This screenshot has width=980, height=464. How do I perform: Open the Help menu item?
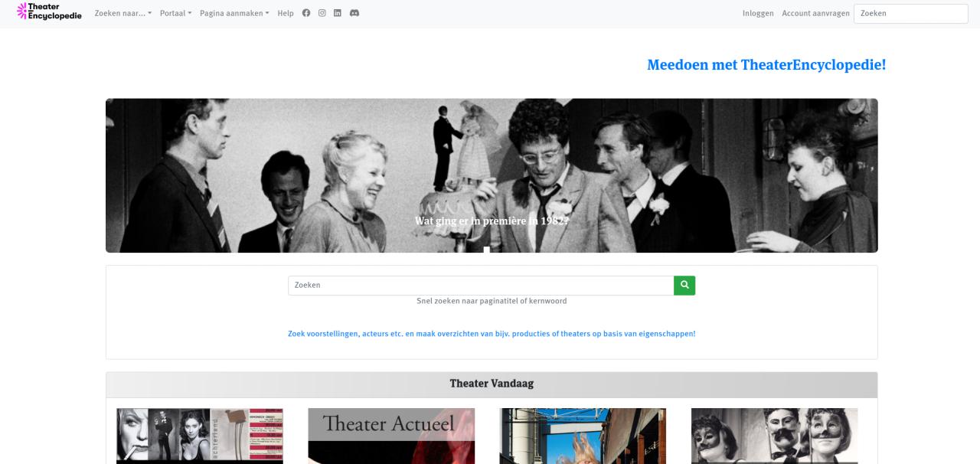[x=286, y=13]
